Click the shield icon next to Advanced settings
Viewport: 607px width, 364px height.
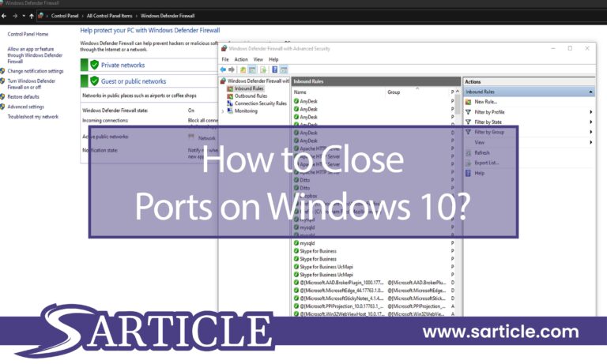2,107
